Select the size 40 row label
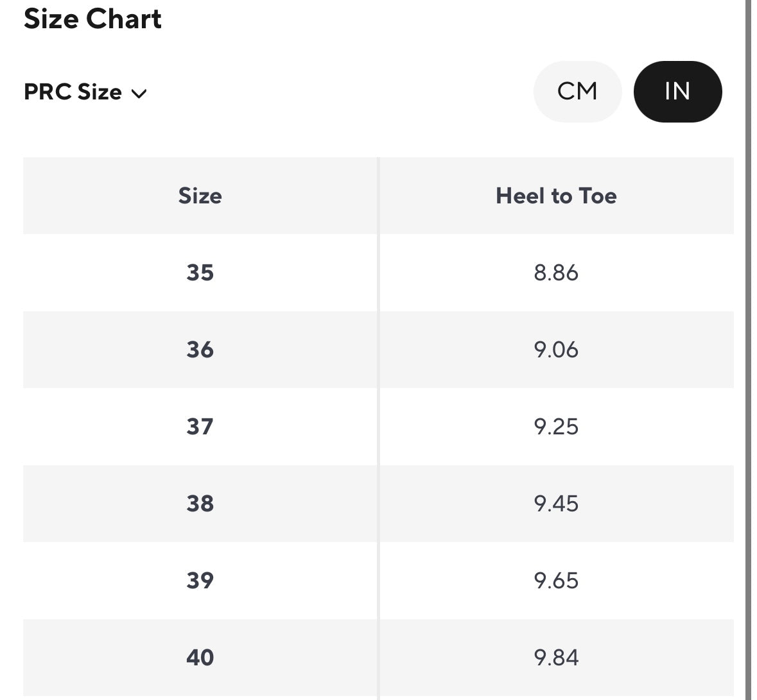The image size is (757, 700). (x=200, y=658)
